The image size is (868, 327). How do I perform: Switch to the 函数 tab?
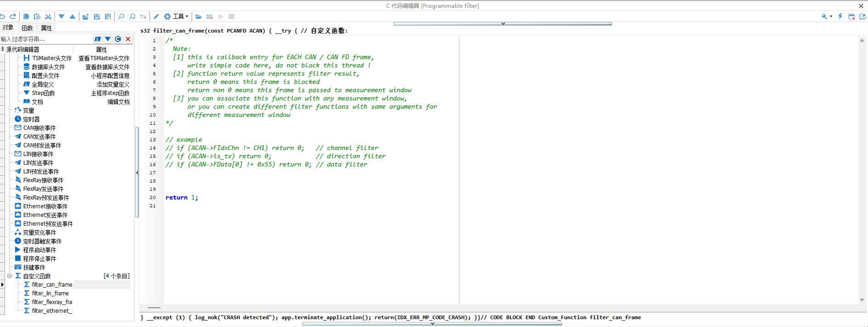(27, 28)
